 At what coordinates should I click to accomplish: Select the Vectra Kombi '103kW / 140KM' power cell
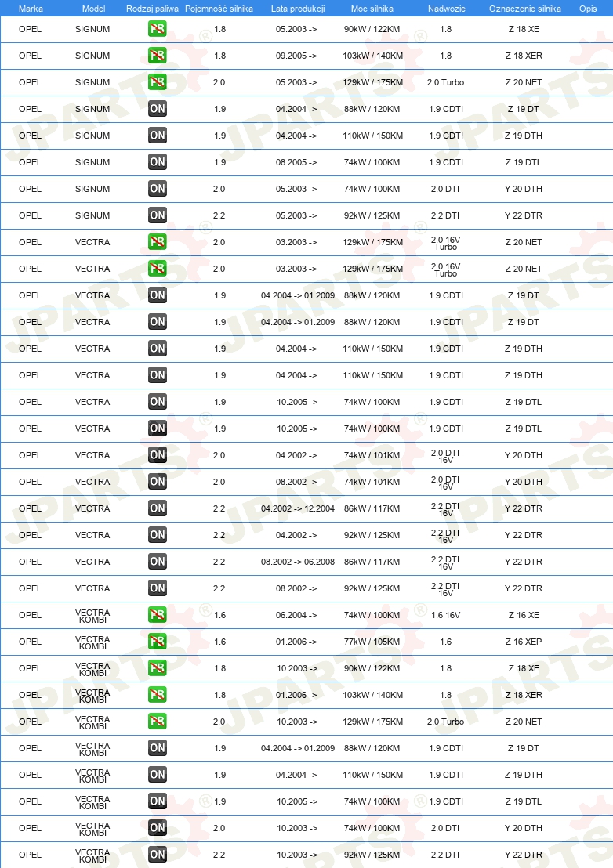click(x=372, y=695)
